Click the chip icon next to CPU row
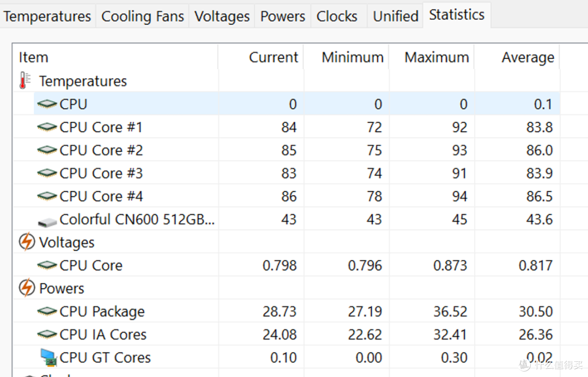The width and height of the screenshot is (588, 377). (x=47, y=104)
